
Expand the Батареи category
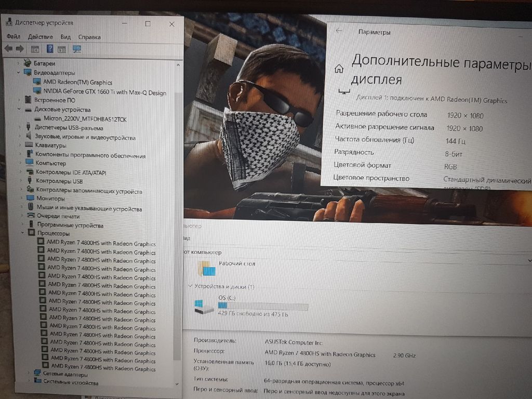[x=18, y=63]
